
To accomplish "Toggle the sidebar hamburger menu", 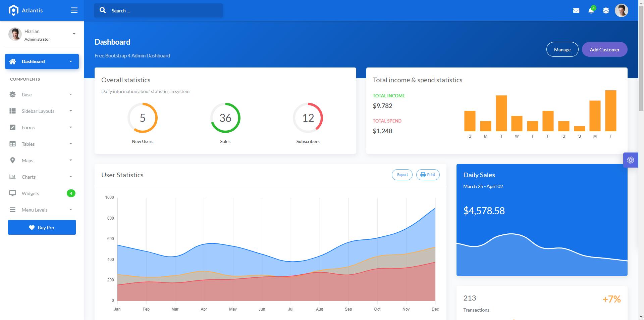I will tap(74, 10).
